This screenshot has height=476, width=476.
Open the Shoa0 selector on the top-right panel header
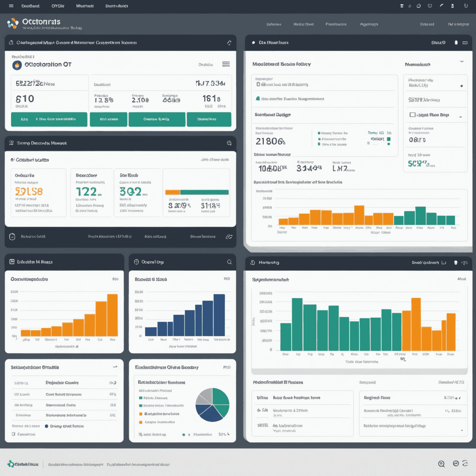(x=438, y=43)
